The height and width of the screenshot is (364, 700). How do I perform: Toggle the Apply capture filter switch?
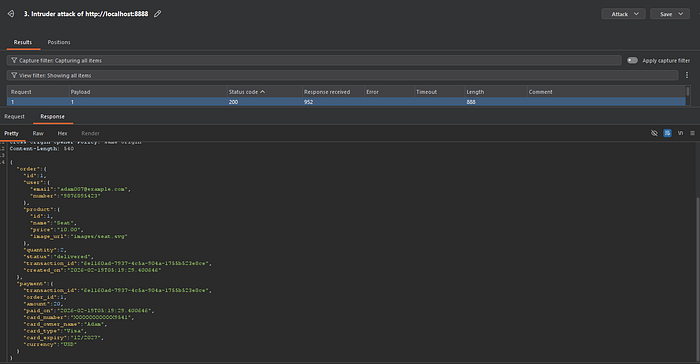click(632, 60)
